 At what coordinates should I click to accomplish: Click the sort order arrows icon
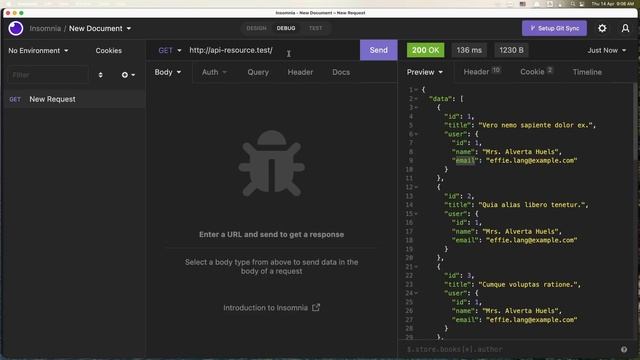100,75
